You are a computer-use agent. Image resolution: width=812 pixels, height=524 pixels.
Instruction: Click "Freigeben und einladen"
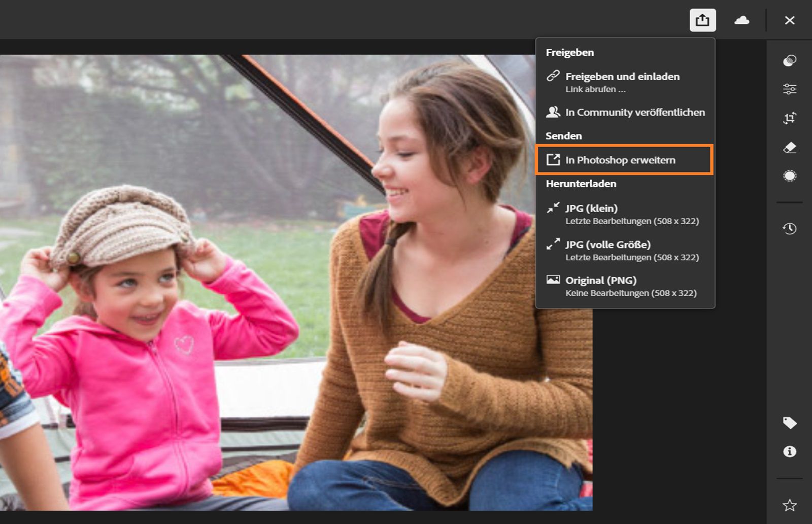tap(623, 77)
